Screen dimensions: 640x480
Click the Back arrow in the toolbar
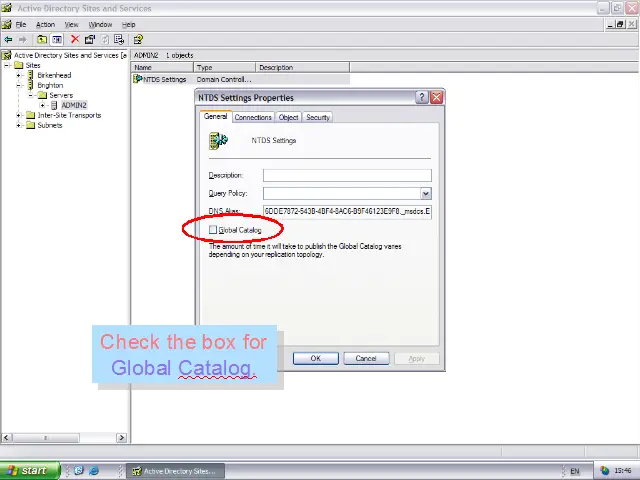(8, 40)
